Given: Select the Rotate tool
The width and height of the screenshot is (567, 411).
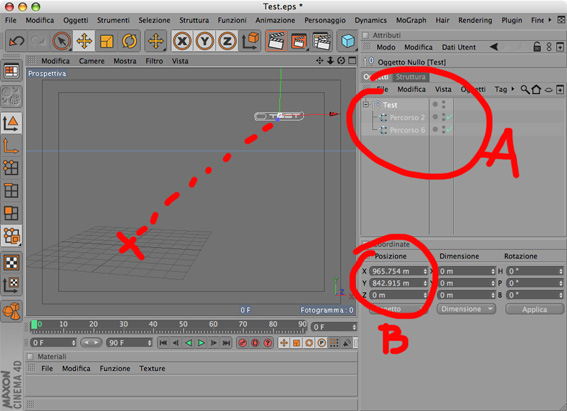Looking at the screenshot, I should [x=129, y=41].
